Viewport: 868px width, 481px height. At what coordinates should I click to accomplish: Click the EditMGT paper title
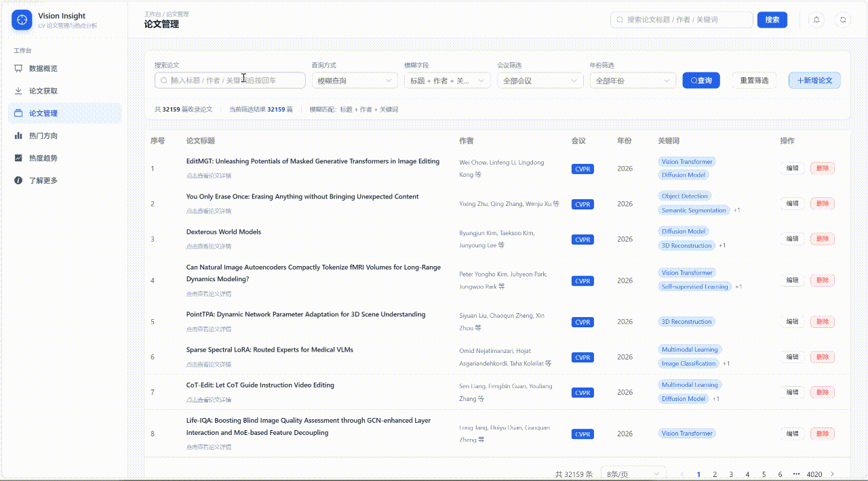(313, 161)
